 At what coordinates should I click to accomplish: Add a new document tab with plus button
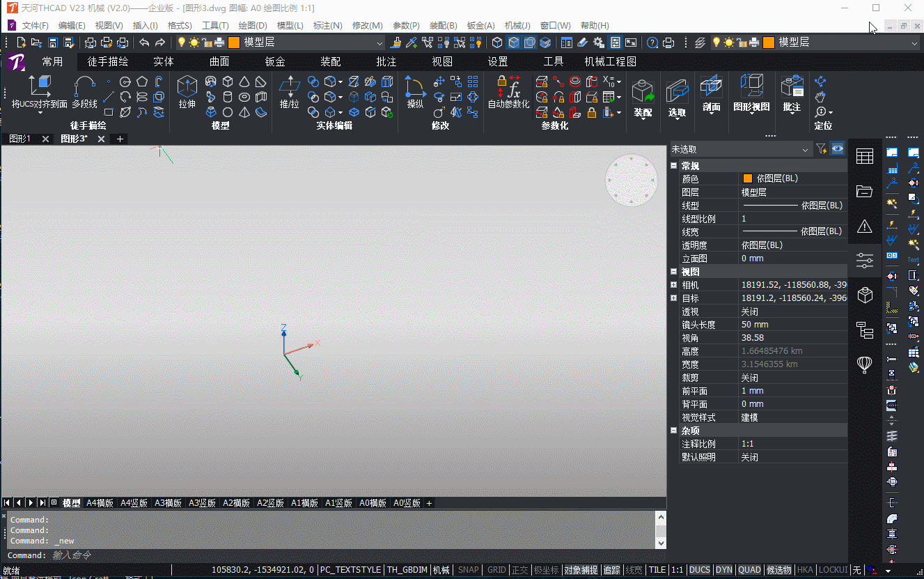[120, 139]
